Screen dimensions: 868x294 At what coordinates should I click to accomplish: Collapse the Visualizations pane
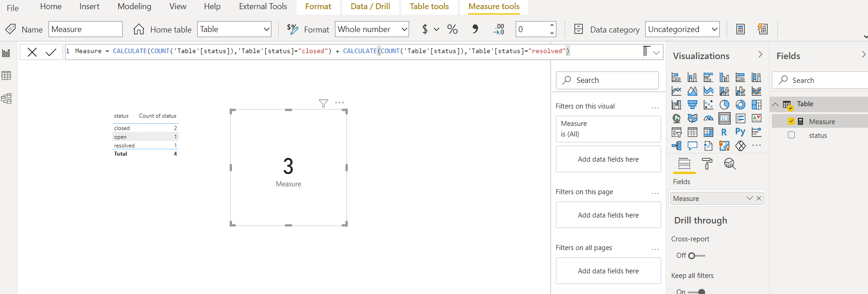760,54
